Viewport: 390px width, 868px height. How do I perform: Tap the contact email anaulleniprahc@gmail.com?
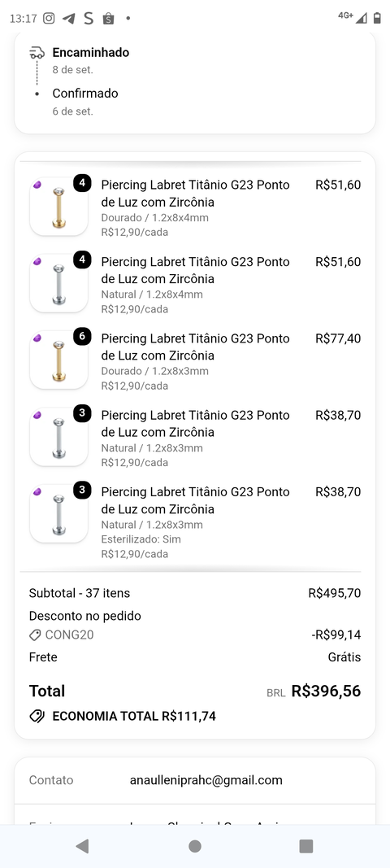(206, 780)
